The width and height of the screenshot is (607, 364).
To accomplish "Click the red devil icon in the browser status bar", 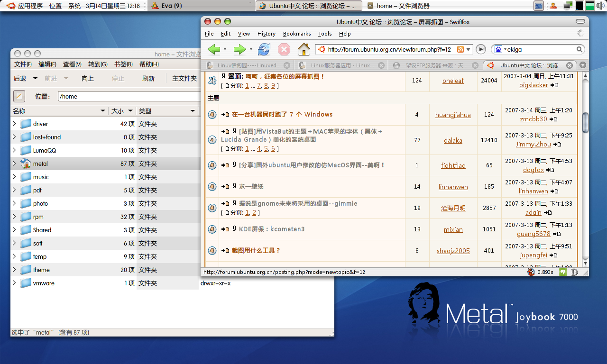I will [x=531, y=272].
